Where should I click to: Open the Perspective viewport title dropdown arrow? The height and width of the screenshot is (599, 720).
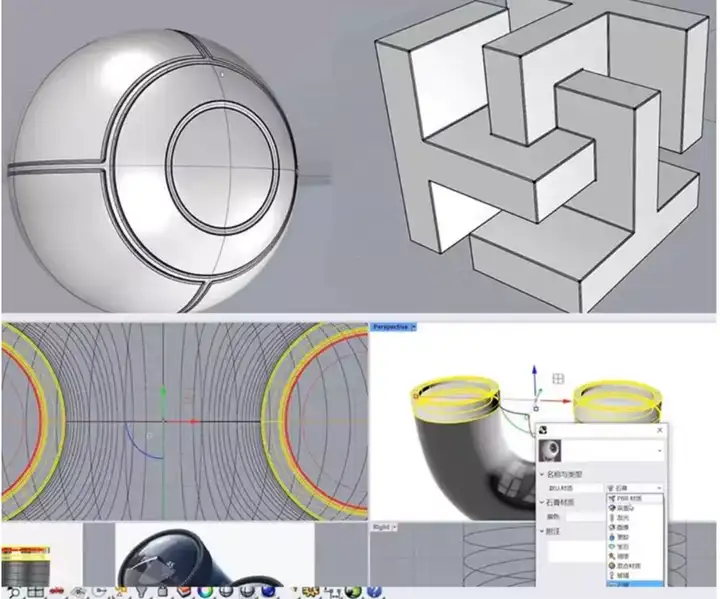click(413, 327)
